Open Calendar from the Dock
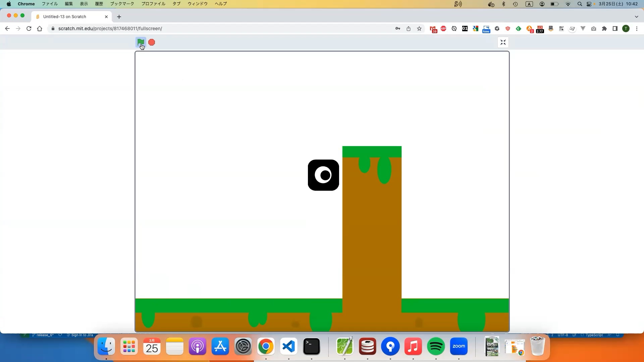The image size is (644, 362). [x=152, y=347]
